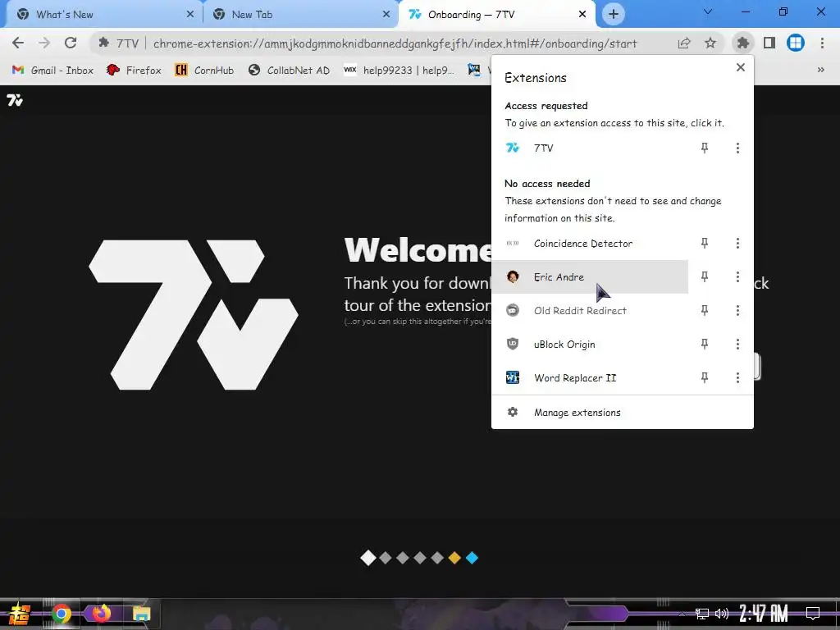Open more options for Coincidence Detector
840x630 pixels.
click(737, 243)
